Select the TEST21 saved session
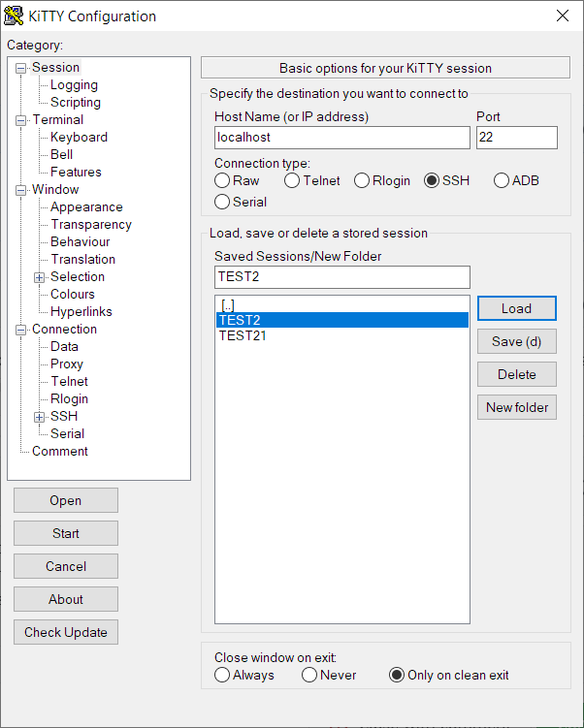The image size is (584, 728). coord(342,335)
